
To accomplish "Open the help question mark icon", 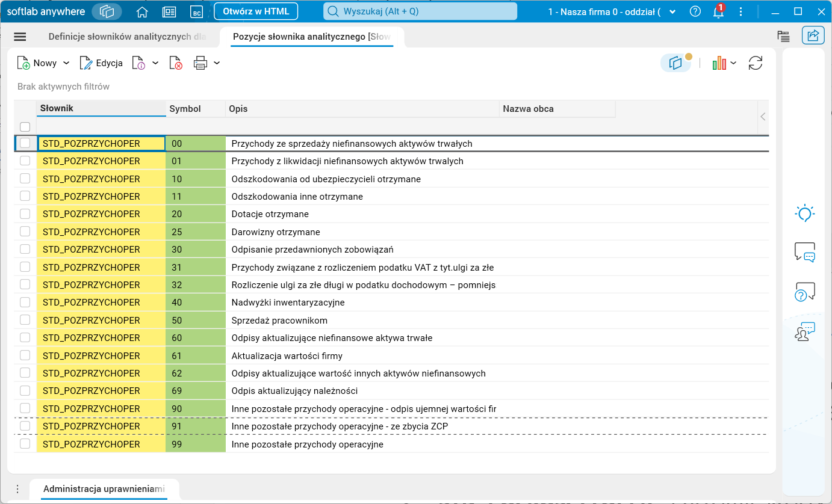I will (695, 11).
